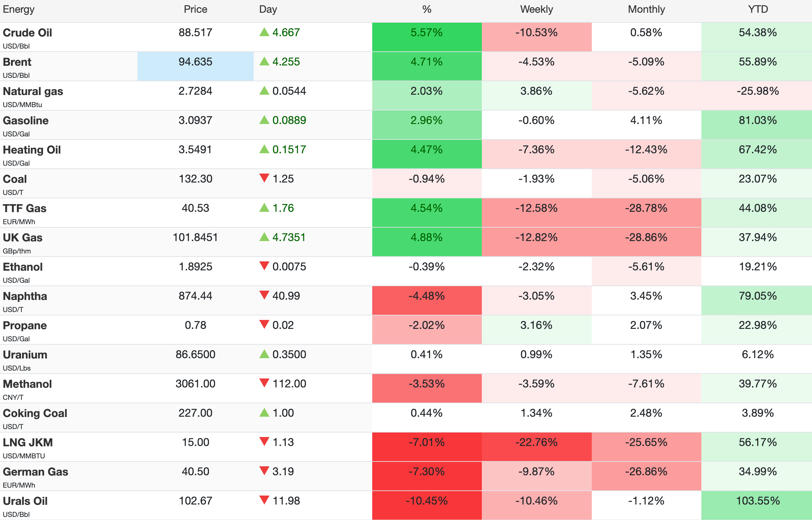Sort by the Price column header
Screen dimensions: 812x520
pos(195,9)
